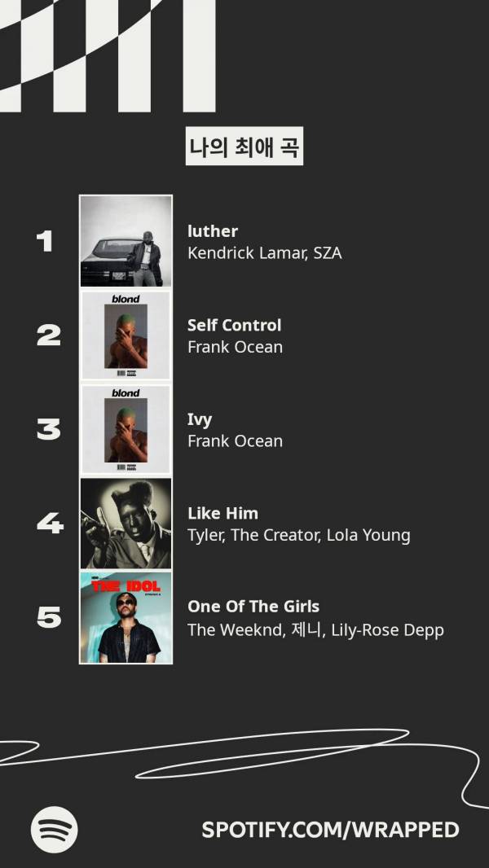Click the Korean heading 나의 최애 곡
This screenshot has height=868, width=489.
[244, 148]
